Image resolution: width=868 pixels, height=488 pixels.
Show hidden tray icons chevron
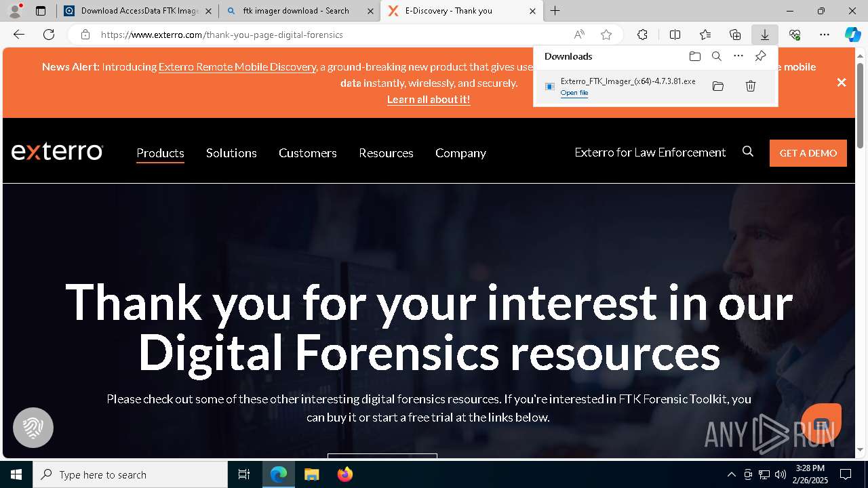pyautogui.click(x=731, y=474)
